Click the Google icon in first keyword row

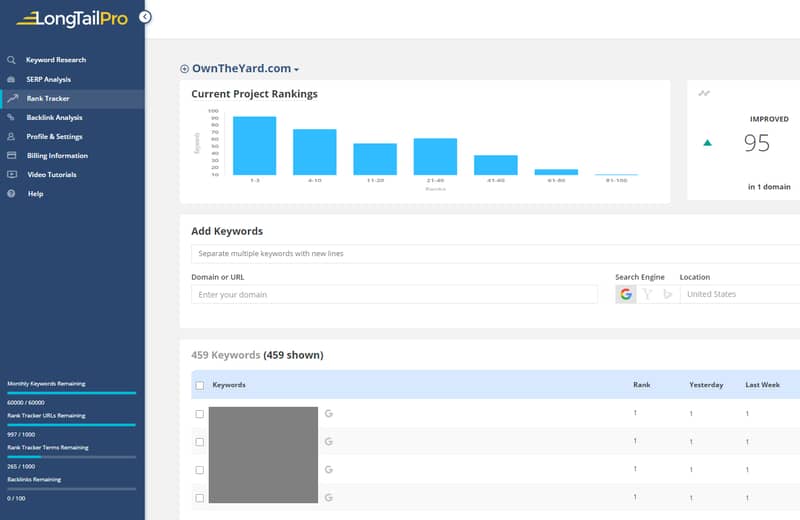tap(329, 413)
